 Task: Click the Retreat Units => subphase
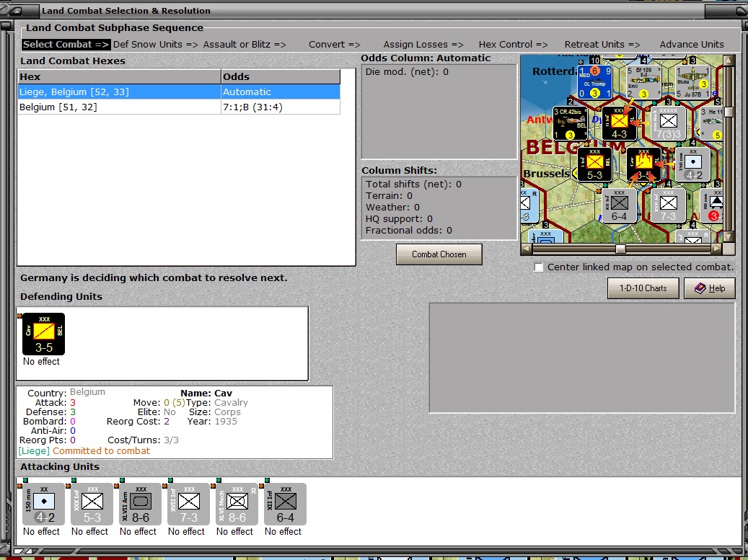(602, 44)
